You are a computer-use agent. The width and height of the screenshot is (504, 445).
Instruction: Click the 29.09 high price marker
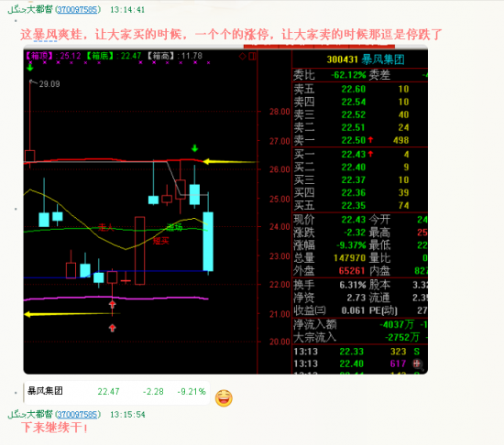click(49, 84)
